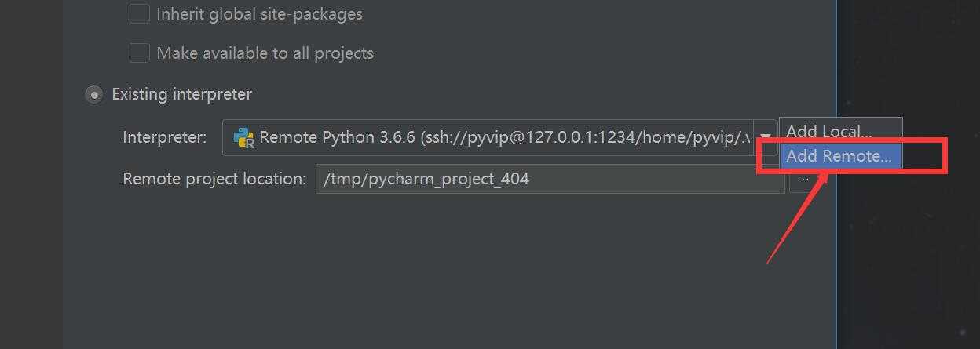The width and height of the screenshot is (980, 349).
Task: Click the Make available to all projects label
Action: tap(265, 53)
